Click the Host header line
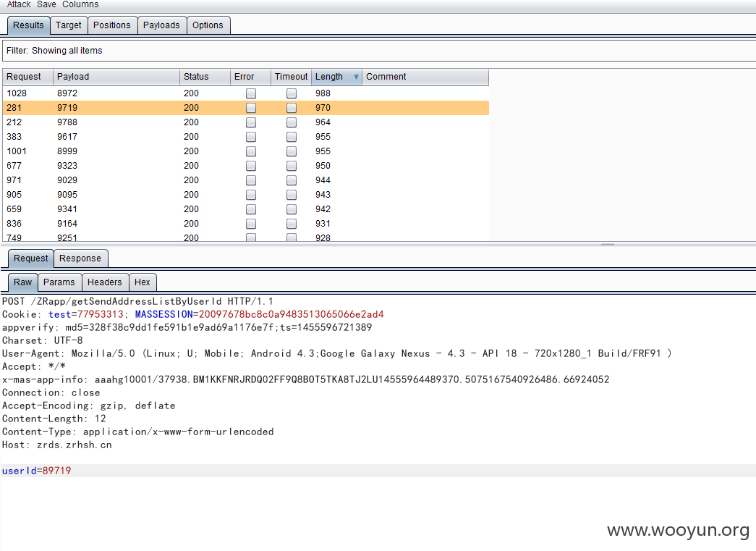 (57, 445)
